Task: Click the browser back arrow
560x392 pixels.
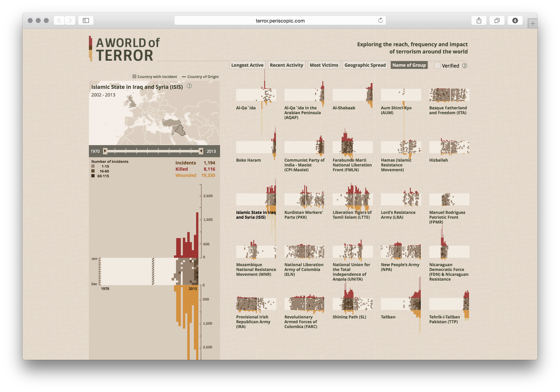Action: pyautogui.click(x=59, y=21)
